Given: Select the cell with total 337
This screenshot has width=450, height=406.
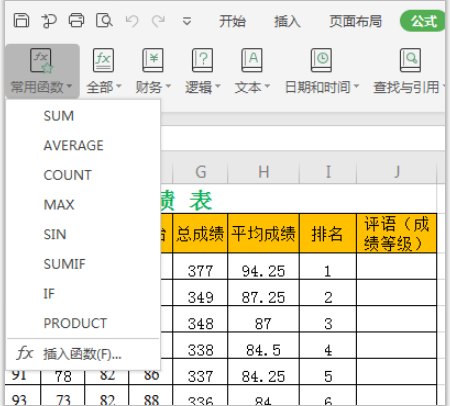Looking at the screenshot, I should [200, 372].
